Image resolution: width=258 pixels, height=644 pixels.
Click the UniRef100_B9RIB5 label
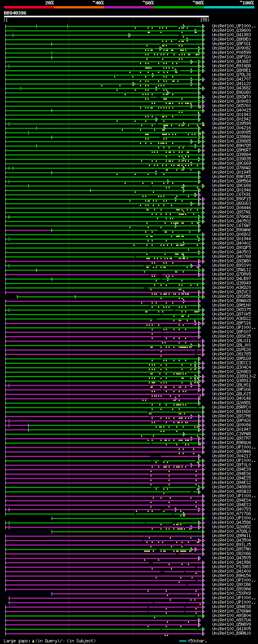[x=231, y=177]
